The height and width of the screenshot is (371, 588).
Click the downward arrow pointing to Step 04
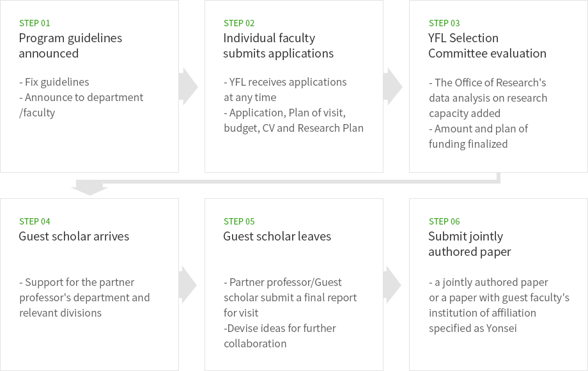pyautogui.click(x=89, y=187)
